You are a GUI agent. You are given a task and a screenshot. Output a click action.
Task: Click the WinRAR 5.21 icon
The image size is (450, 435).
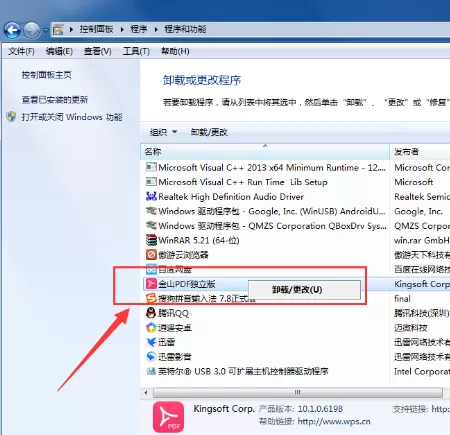point(151,240)
